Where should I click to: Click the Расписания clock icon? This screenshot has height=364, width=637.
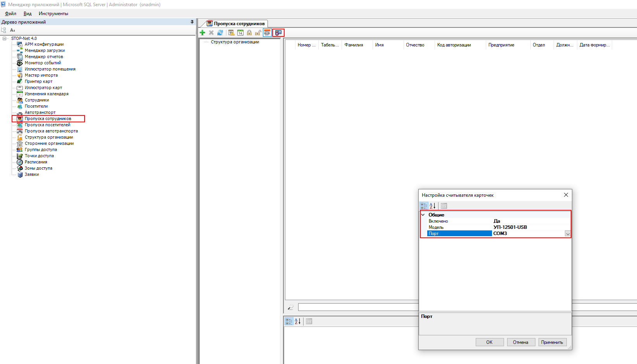click(20, 162)
